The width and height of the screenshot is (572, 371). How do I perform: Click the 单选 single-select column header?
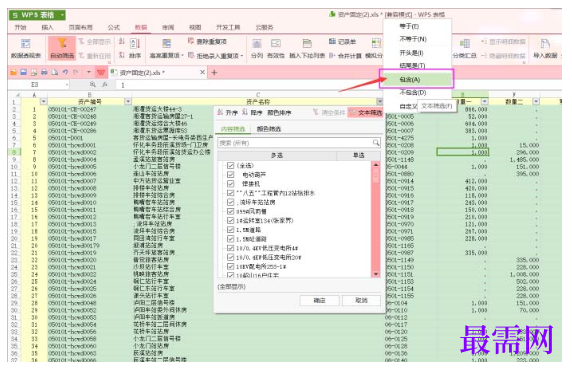tap(359, 155)
